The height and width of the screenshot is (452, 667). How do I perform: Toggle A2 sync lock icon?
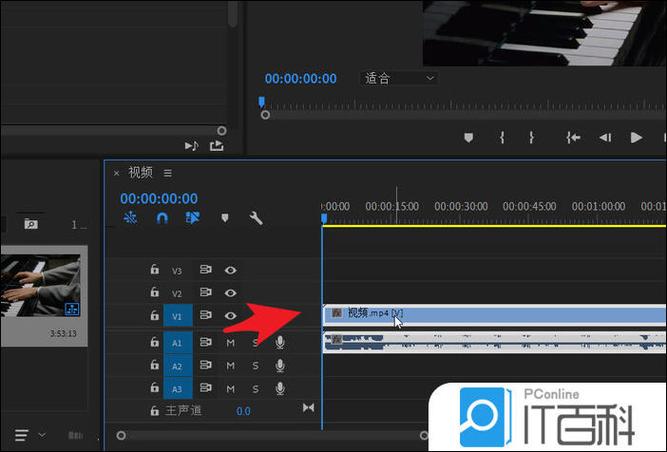point(206,365)
